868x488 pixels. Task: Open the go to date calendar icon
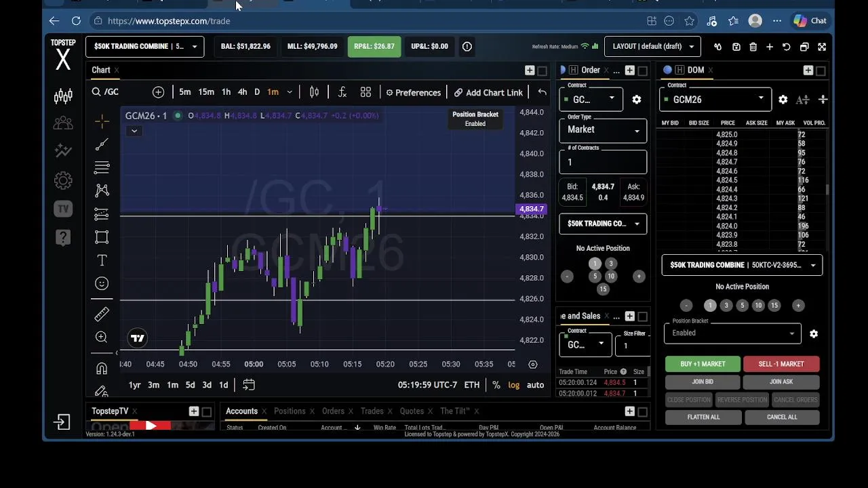249,385
